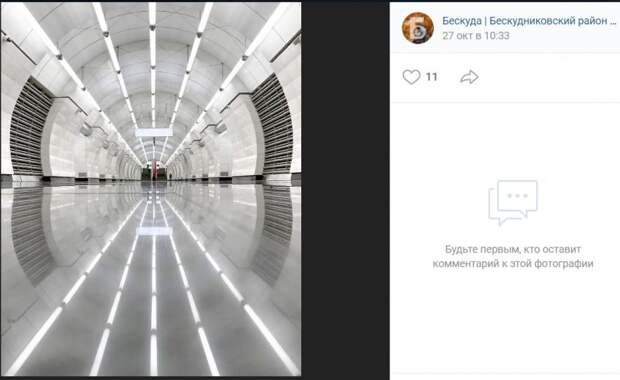This screenshot has height=380, width=620.
Task: Click the Будьте первым comment placeholder text
Action: click(513, 256)
